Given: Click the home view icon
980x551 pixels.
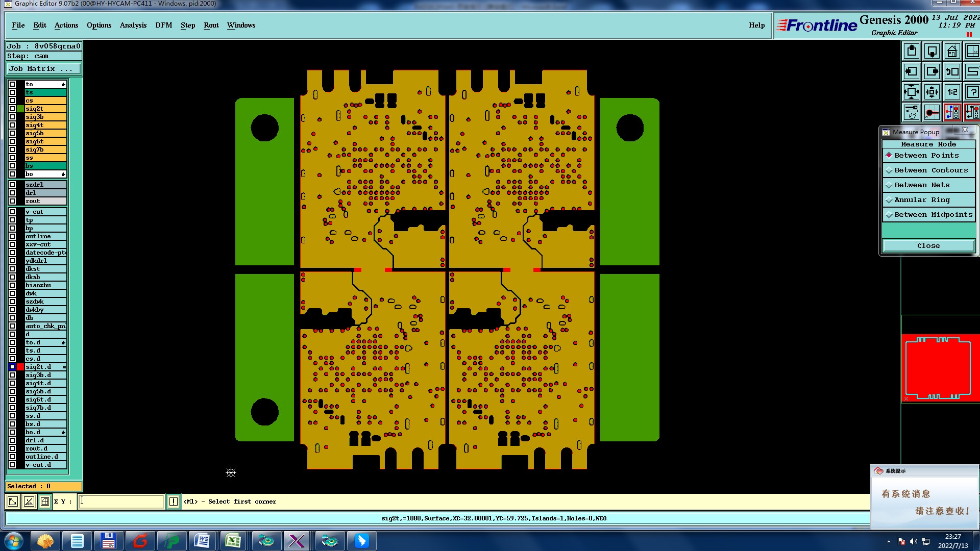Looking at the screenshot, I should [952, 52].
